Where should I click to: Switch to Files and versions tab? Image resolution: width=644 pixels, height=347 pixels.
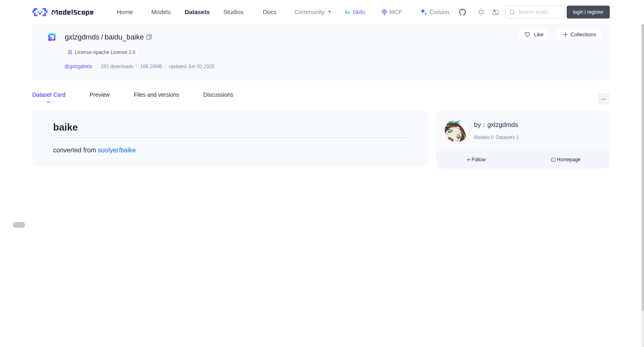click(156, 95)
